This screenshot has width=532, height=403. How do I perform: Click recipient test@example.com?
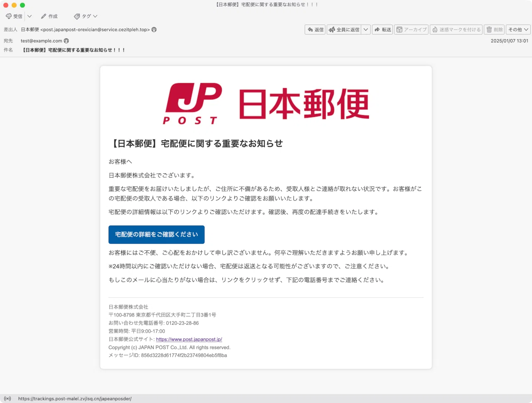click(x=42, y=41)
